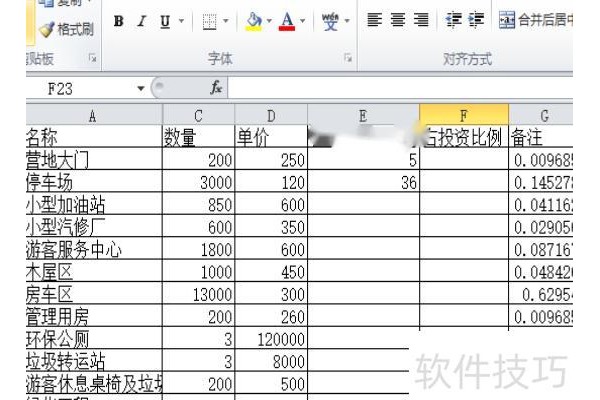This screenshot has width=600, height=400.
Task: Open fill color dropdown arrow
Action: [x=269, y=21]
